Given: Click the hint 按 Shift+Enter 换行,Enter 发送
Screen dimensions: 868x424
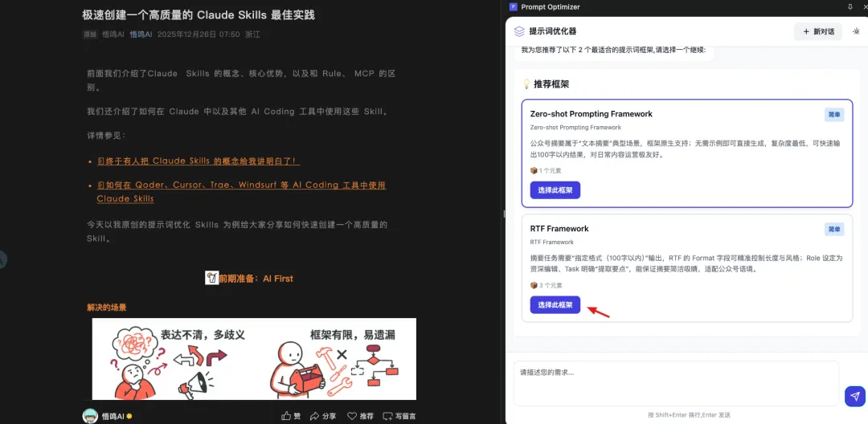Looking at the screenshot, I should [689, 414].
